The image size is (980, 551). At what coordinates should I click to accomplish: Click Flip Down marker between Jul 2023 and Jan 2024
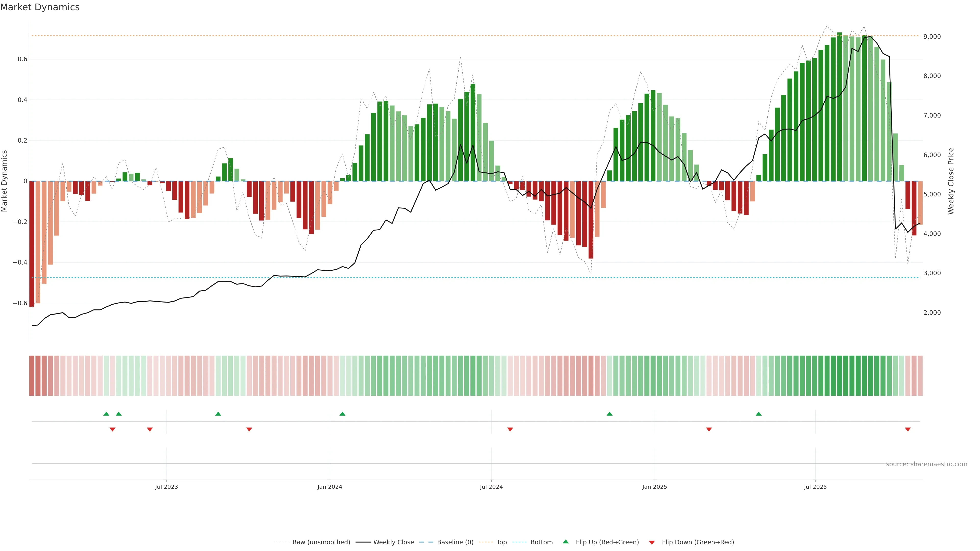coord(249,429)
